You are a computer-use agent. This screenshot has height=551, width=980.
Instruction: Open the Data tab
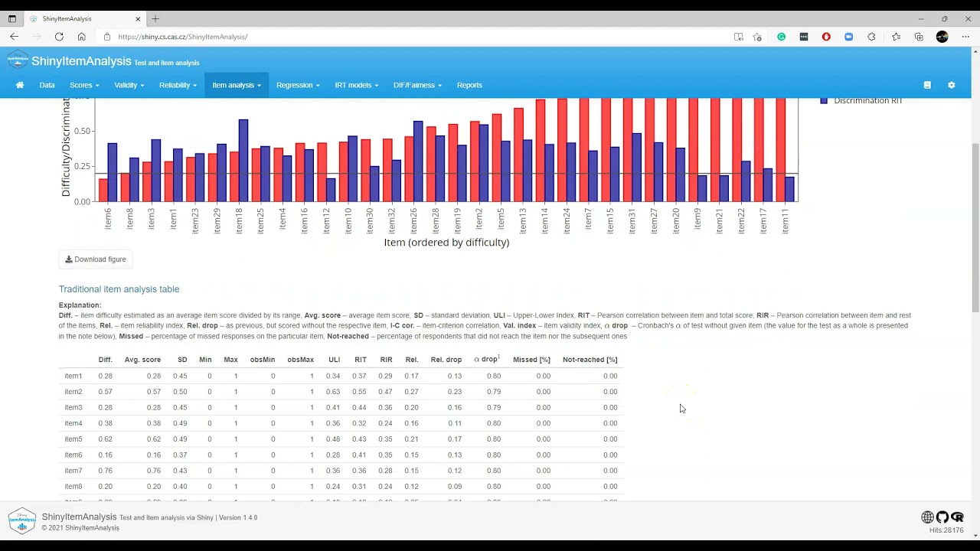pyautogui.click(x=47, y=85)
